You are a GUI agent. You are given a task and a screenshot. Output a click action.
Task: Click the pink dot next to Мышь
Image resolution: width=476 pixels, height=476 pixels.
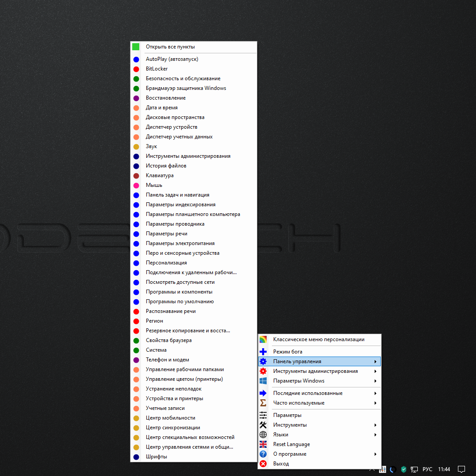click(136, 186)
